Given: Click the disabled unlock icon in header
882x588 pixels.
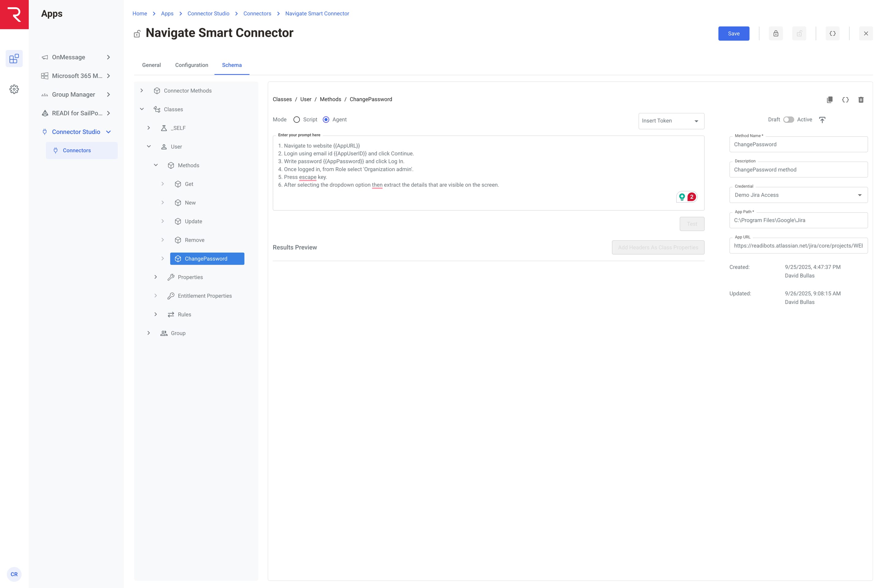Looking at the screenshot, I should (x=799, y=33).
